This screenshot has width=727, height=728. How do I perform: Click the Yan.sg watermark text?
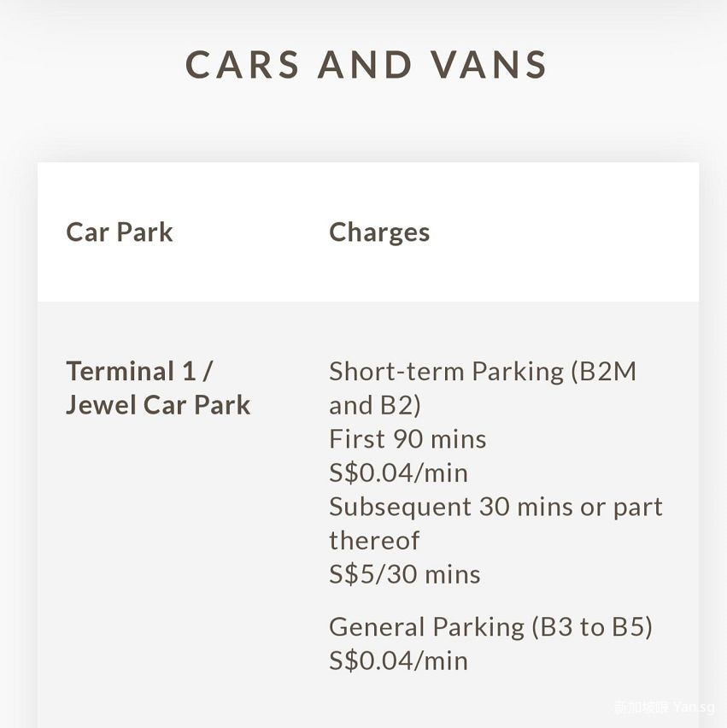point(693,707)
